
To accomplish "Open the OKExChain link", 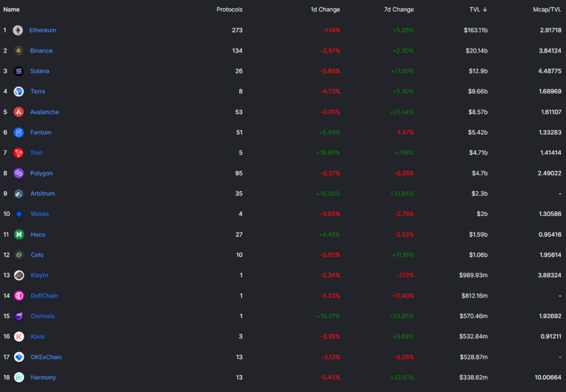I will [x=46, y=357].
